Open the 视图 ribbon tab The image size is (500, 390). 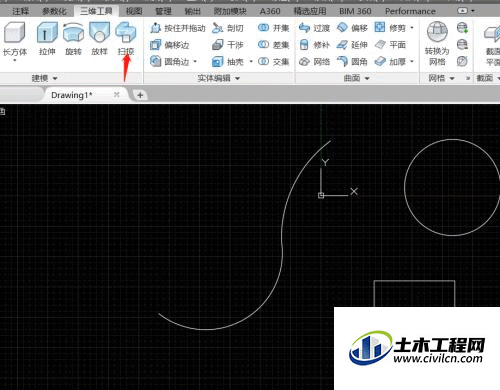pyautogui.click(x=134, y=11)
